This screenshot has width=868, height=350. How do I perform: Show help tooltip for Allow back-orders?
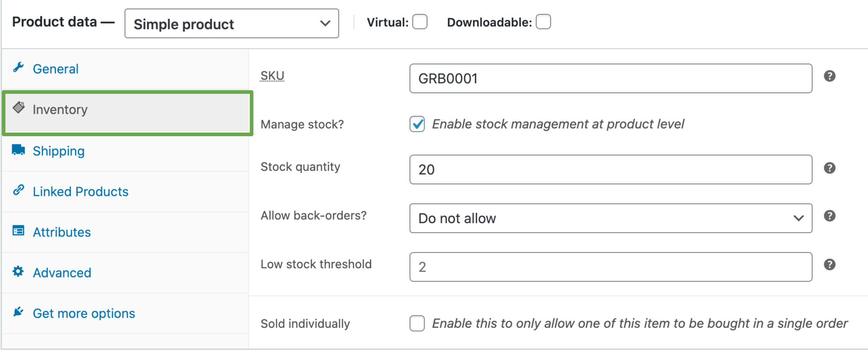[830, 216]
